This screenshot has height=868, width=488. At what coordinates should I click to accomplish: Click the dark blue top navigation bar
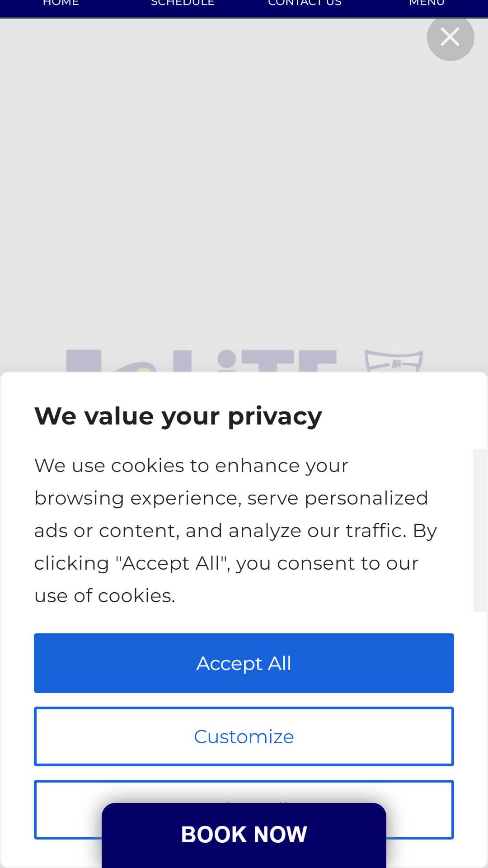(244, 8)
